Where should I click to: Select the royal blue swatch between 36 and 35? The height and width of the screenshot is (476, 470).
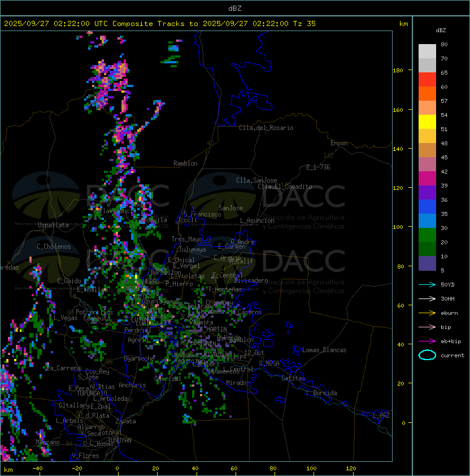427,207
